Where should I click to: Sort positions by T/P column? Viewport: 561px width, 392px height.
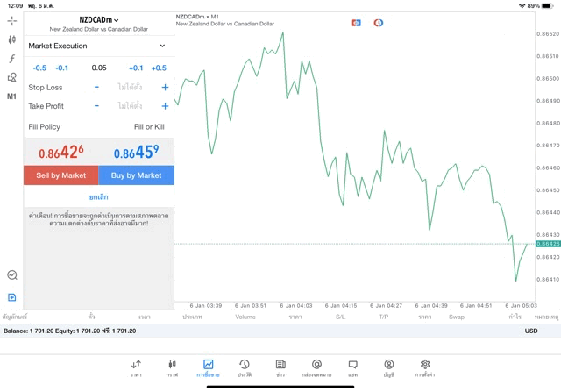coord(384,317)
